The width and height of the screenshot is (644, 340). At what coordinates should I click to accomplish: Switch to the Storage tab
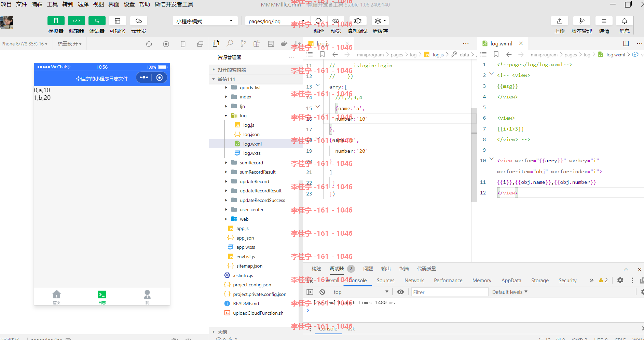click(540, 280)
